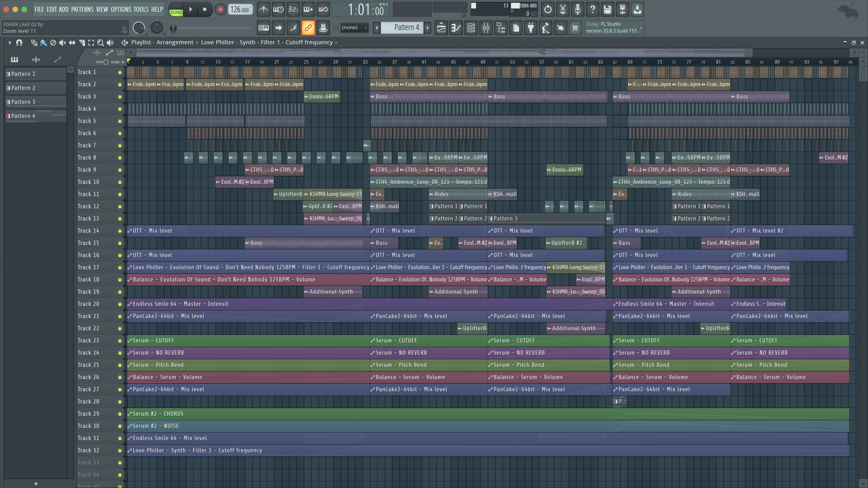Screen dimensions: 868x488
Task: Toggle auto-scrolling arrow icon
Action: 278,28
